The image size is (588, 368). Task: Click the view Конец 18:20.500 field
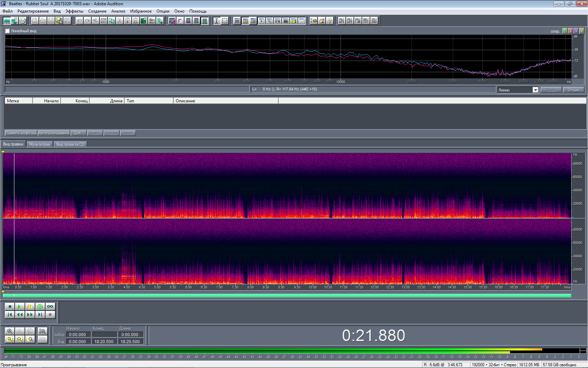coord(105,342)
